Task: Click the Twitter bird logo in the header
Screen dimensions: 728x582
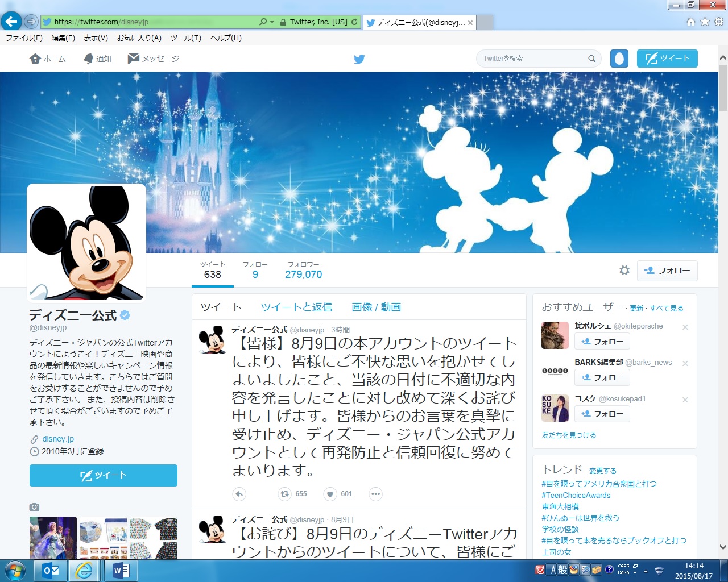Action: tap(359, 59)
